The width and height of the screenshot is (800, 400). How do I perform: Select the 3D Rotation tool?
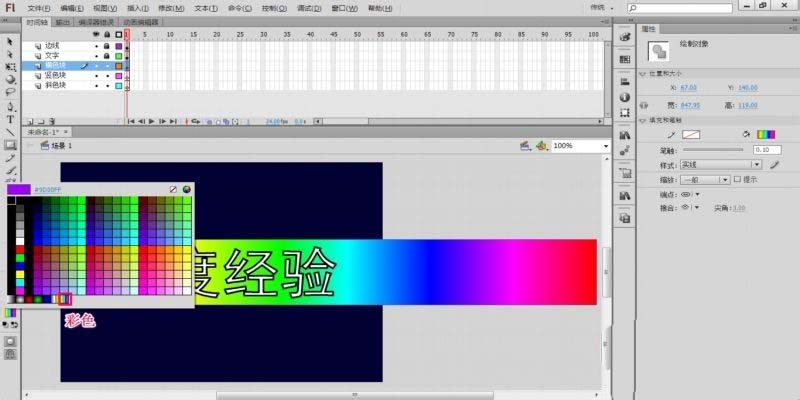(x=10, y=80)
